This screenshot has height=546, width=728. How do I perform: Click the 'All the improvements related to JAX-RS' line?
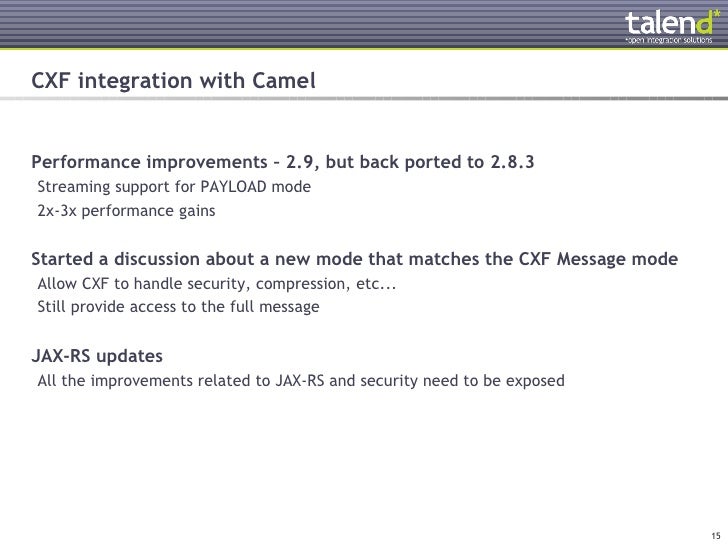tap(300, 380)
